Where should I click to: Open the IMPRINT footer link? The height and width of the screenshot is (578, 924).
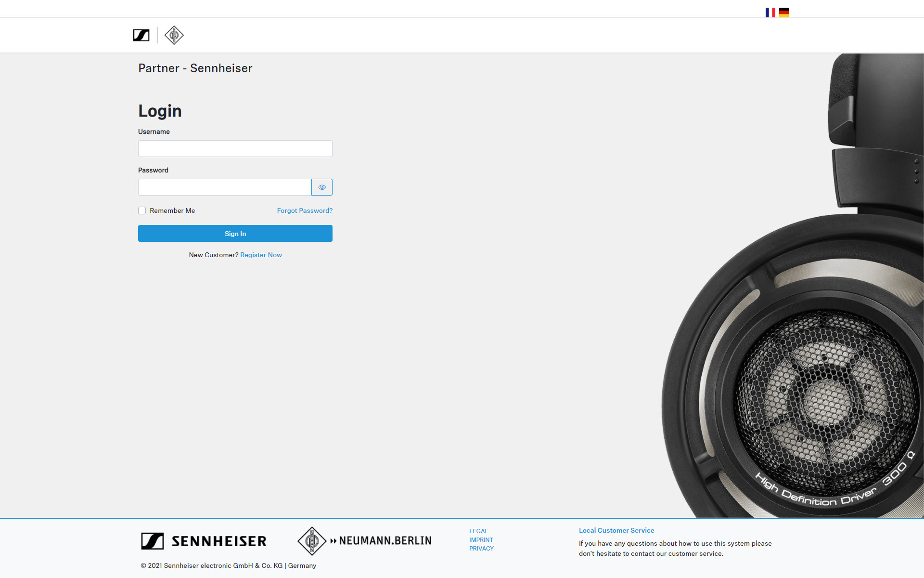coord(481,540)
